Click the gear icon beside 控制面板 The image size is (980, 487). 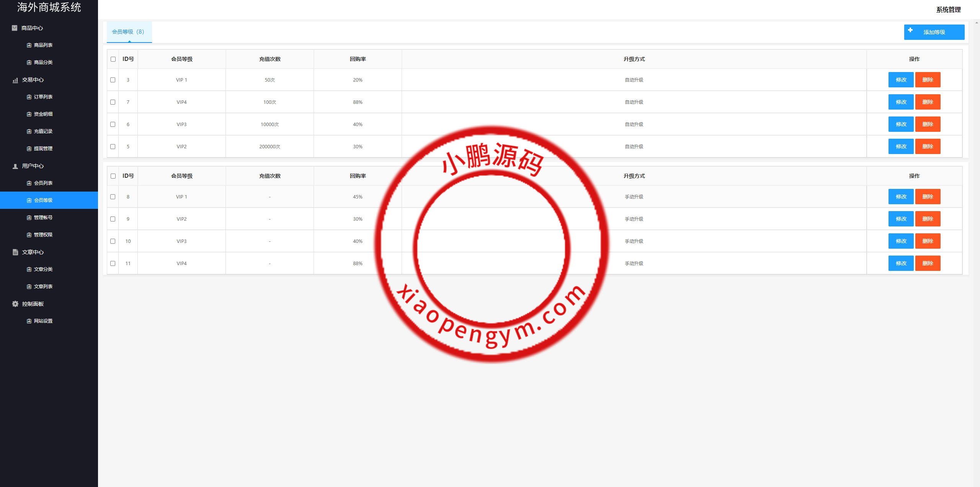click(x=15, y=303)
